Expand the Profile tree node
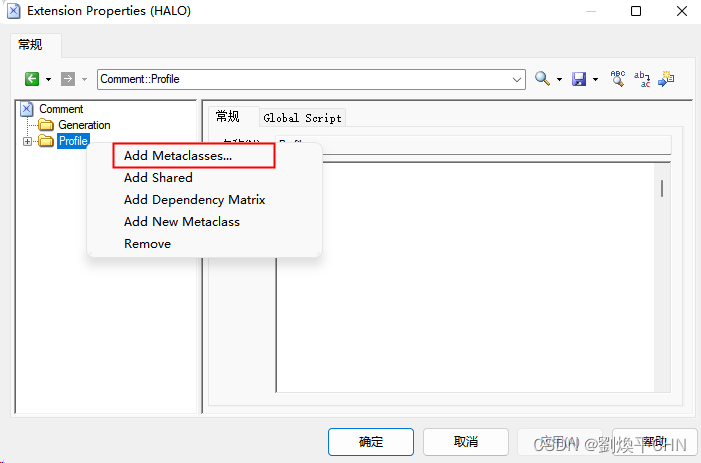 click(x=27, y=141)
